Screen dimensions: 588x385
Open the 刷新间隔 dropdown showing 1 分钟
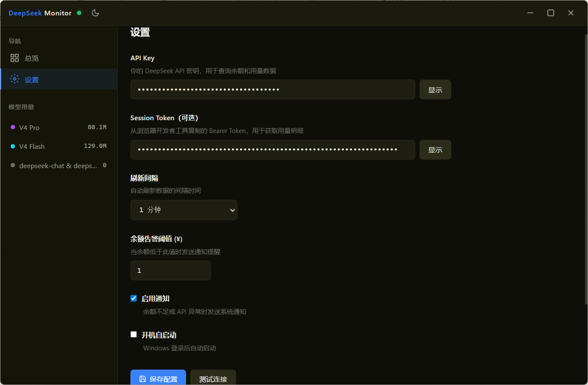click(184, 210)
